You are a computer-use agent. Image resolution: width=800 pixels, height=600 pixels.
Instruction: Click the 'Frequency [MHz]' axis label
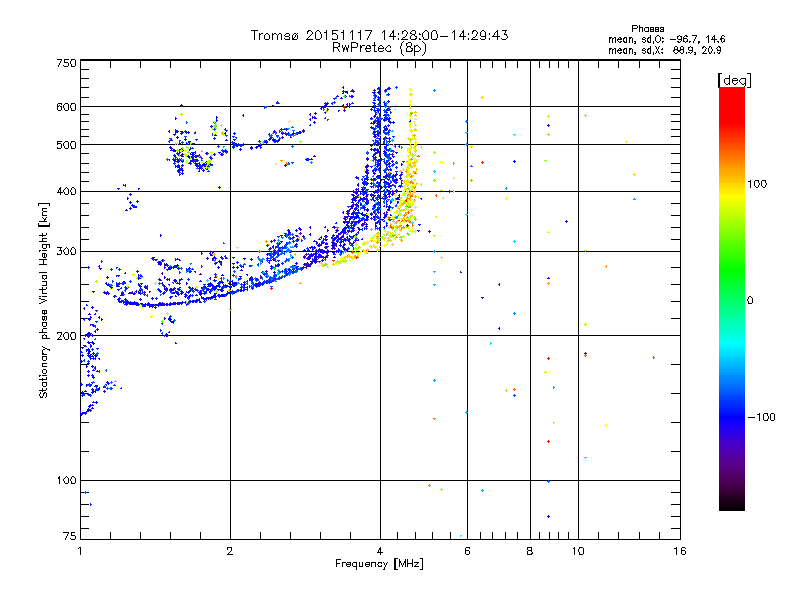pyautogui.click(x=379, y=564)
